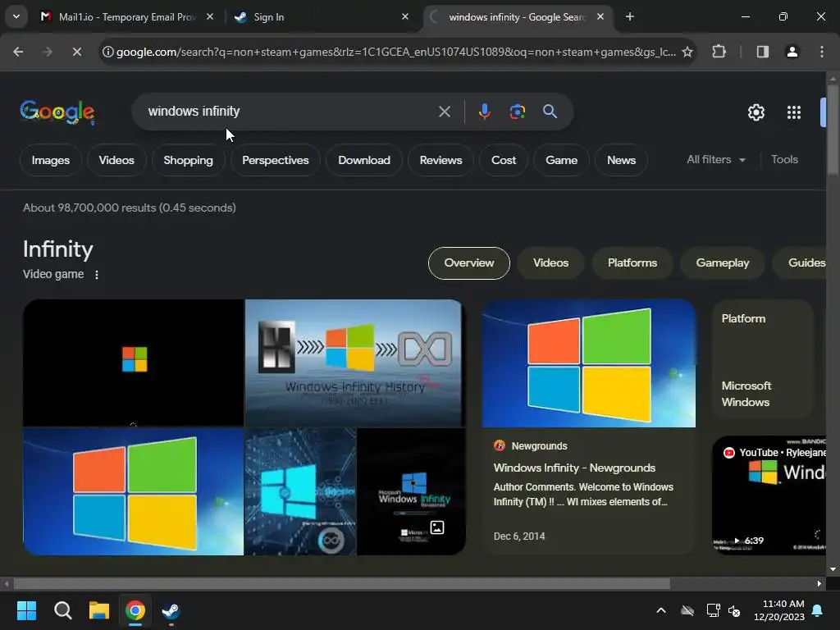840x630 pixels.
Task: Go to the Google homepage via logo
Action: pos(57,112)
